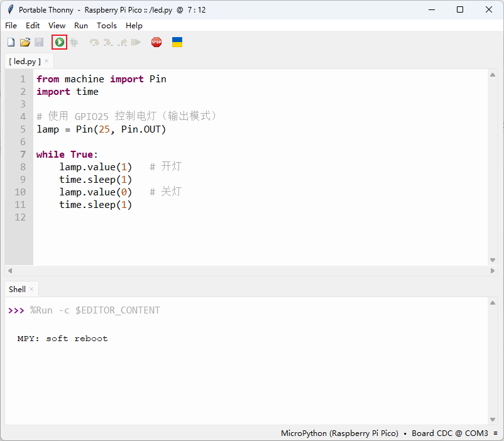Place cursor on 'from machine import Pin' line
This screenshot has height=441, width=504.
pos(101,79)
